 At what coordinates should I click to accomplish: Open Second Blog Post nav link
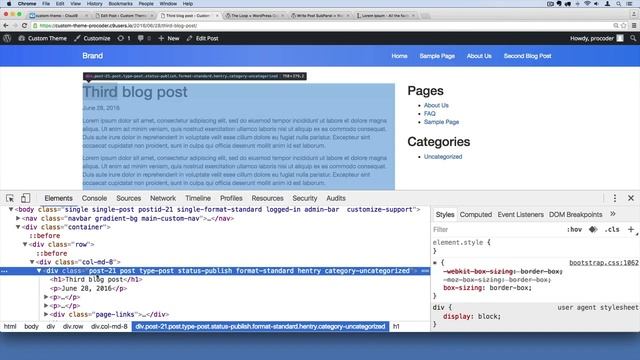coord(527,56)
